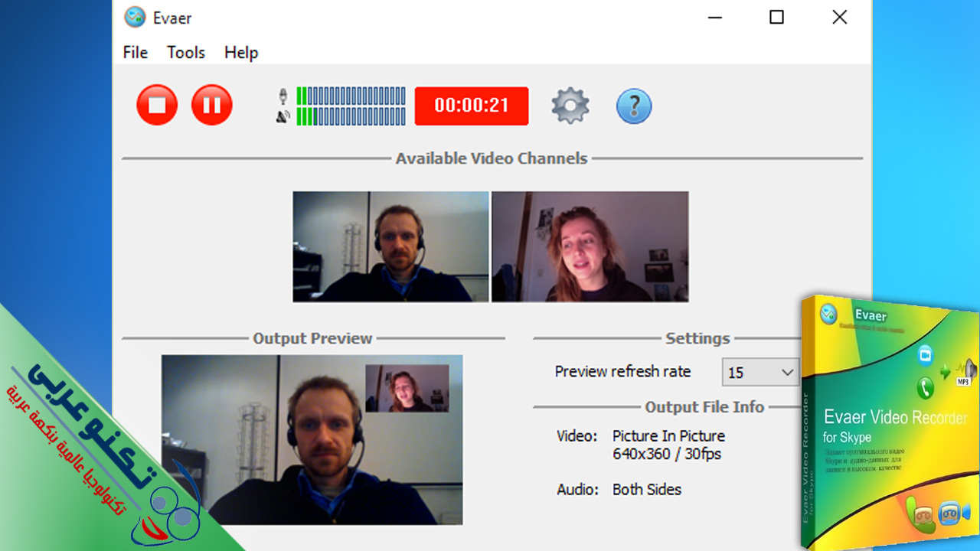Close the Evaer window
Screen dimensions: 980x551
pos(840,17)
